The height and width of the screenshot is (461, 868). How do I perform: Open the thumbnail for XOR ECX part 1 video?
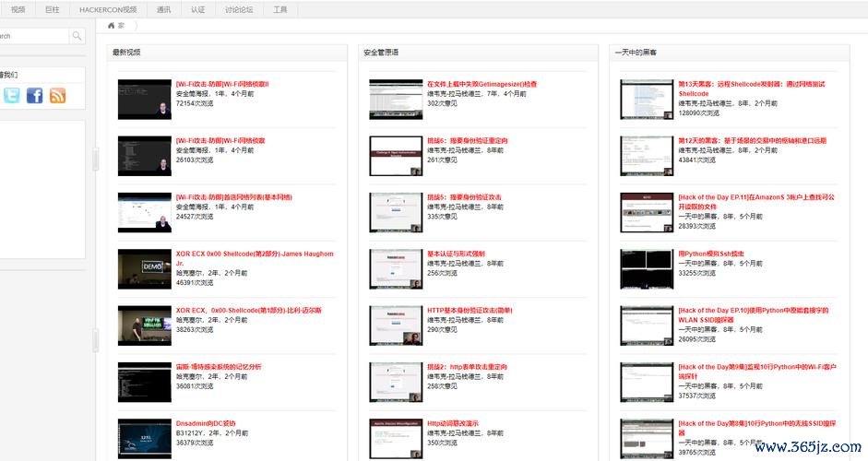145,325
